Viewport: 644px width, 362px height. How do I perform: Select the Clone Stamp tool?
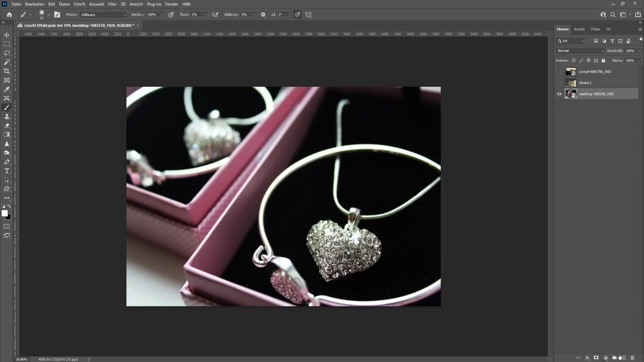pos(7,117)
